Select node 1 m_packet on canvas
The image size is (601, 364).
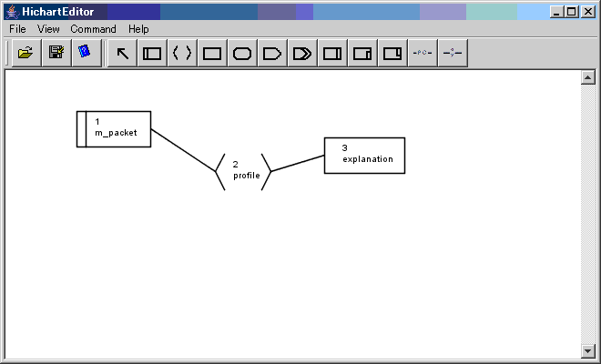114,129
